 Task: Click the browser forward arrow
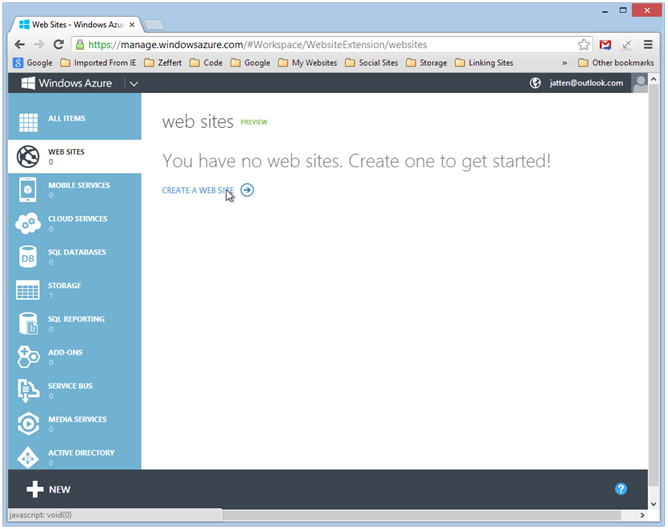(x=39, y=44)
